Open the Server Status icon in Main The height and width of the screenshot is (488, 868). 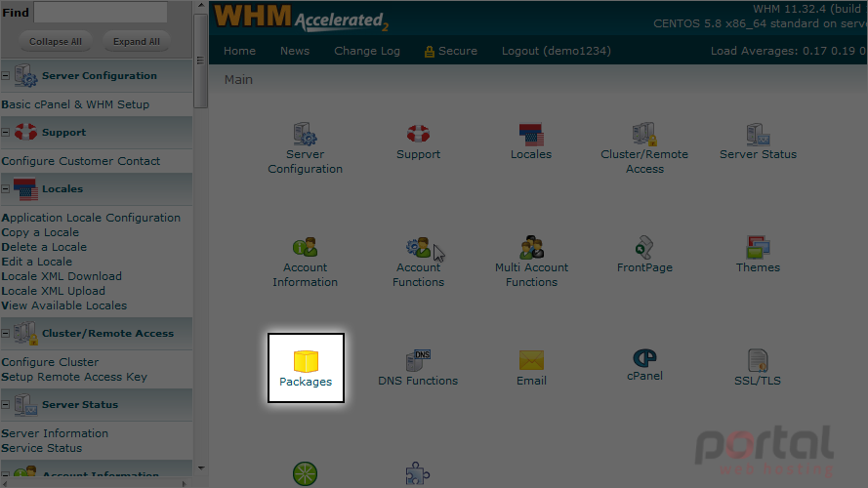click(x=758, y=135)
